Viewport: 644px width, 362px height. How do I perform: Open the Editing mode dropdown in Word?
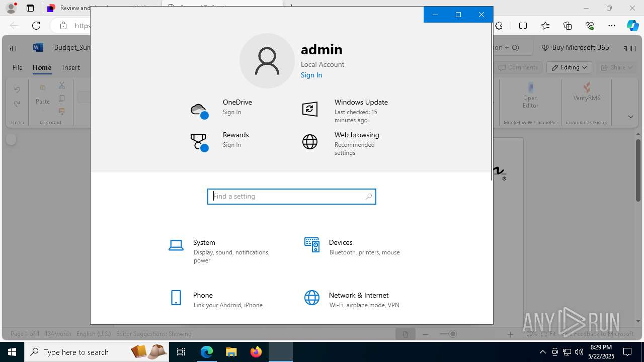570,67
